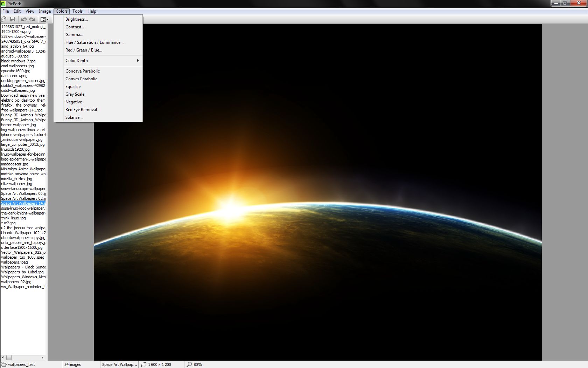The image size is (588, 368).
Task: Open the View menu
Action: pos(30,11)
